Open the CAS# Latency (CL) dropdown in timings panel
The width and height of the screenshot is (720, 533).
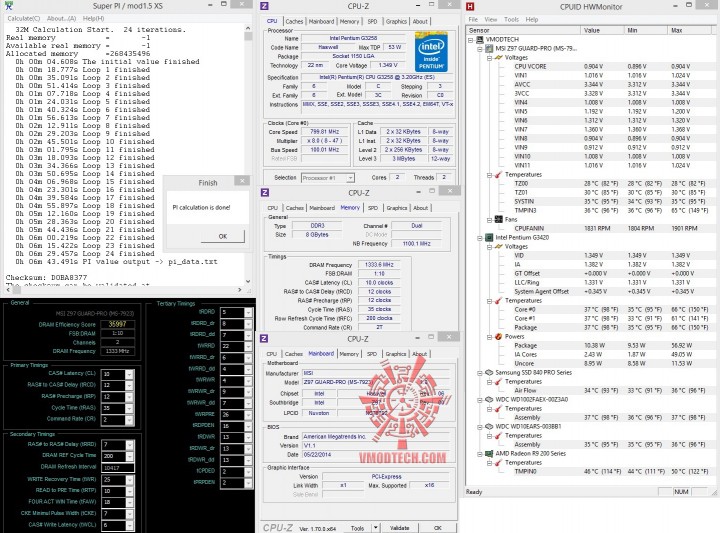[129, 374]
